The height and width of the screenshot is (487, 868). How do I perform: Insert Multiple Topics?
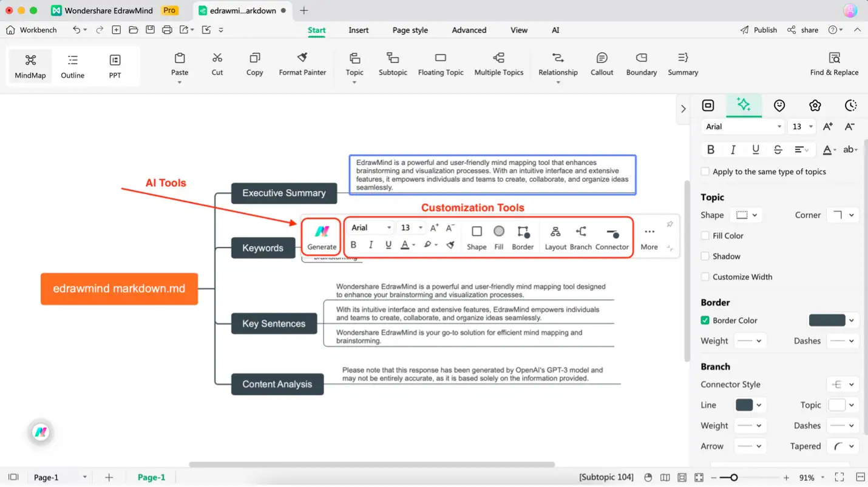click(x=499, y=64)
